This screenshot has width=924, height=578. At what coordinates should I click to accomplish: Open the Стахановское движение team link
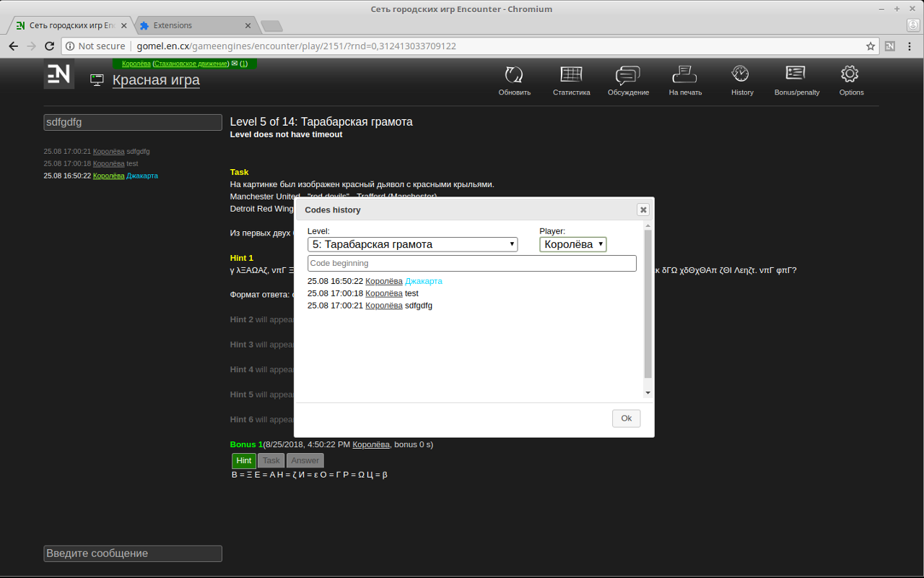point(191,64)
